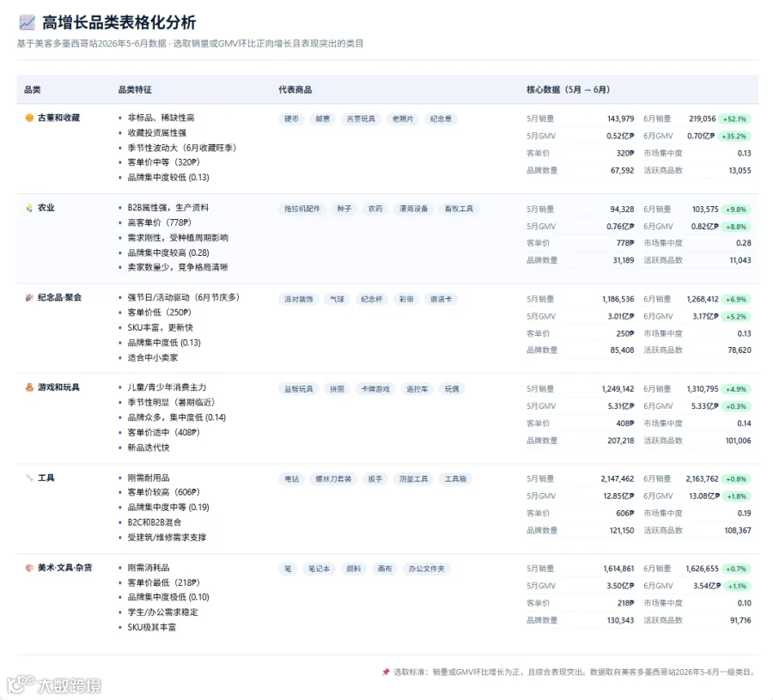Click the 6月GMV value 13.08亿
773x700 pixels.
tap(704, 496)
